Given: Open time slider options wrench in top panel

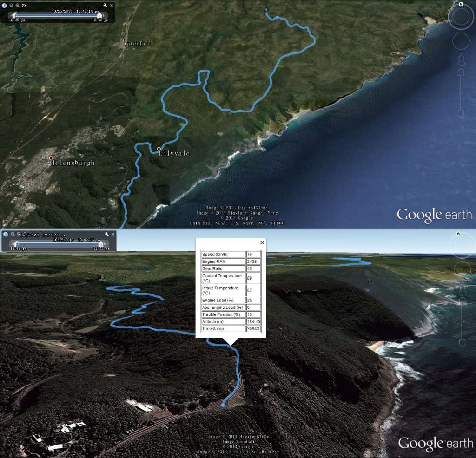Looking at the screenshot, I should (106, 6).
